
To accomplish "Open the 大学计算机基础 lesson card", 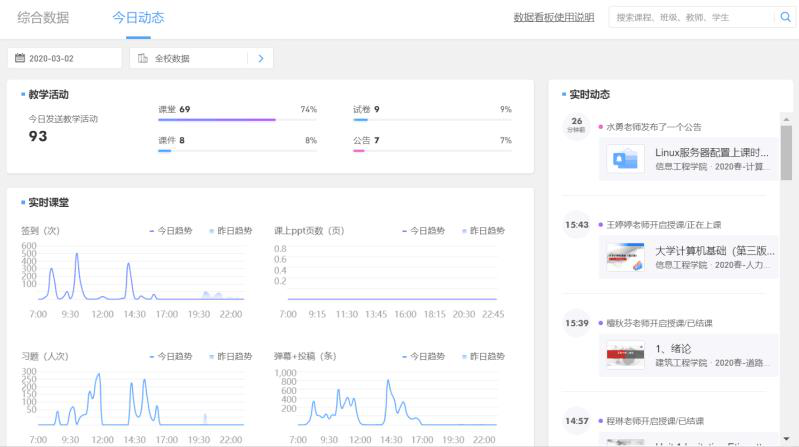I will 689,257.
